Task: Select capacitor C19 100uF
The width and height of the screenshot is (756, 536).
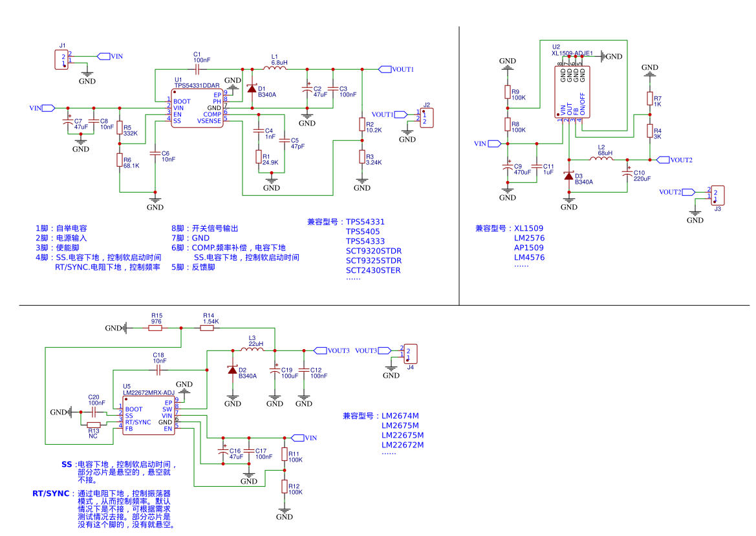Action: click(x=275, y=370)
